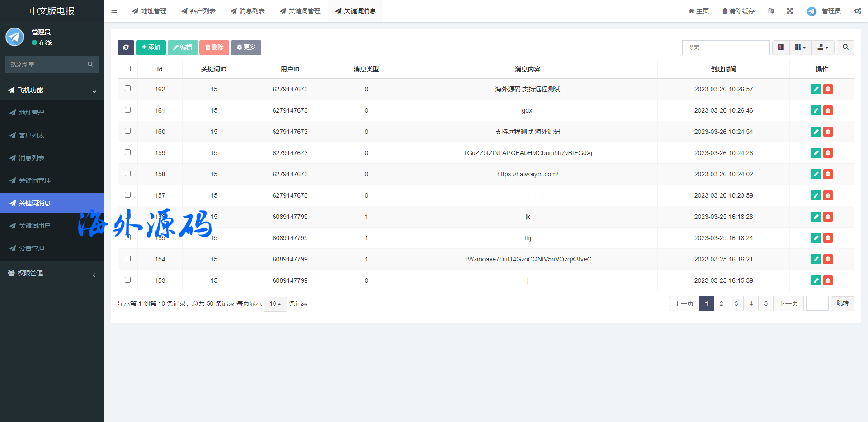Click the red delete icon for row 158
Screen dimensions: 868x422
[828, 174]
